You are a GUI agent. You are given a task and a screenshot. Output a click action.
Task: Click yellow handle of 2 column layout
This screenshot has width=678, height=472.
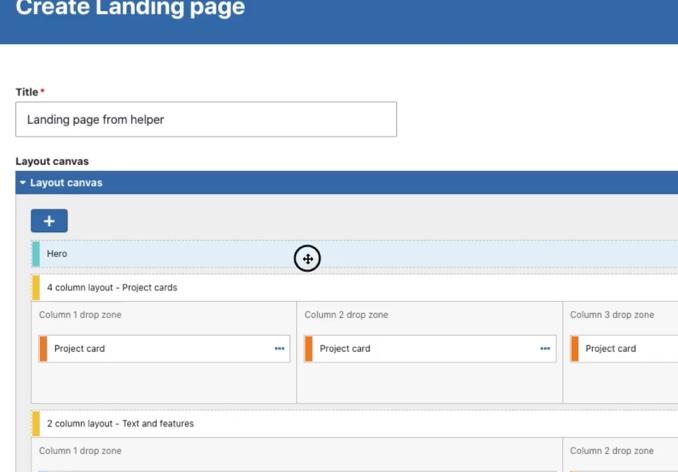[x=36, y=424]
